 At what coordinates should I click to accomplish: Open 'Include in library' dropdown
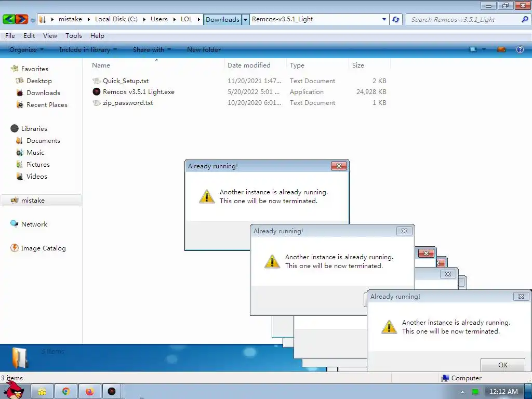(88, 49)
